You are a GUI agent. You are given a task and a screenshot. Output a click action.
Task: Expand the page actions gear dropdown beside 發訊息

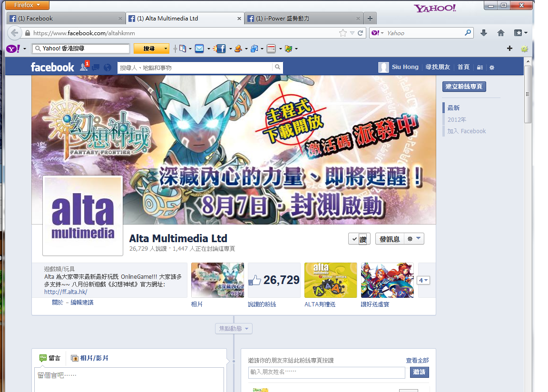(414, 239)
